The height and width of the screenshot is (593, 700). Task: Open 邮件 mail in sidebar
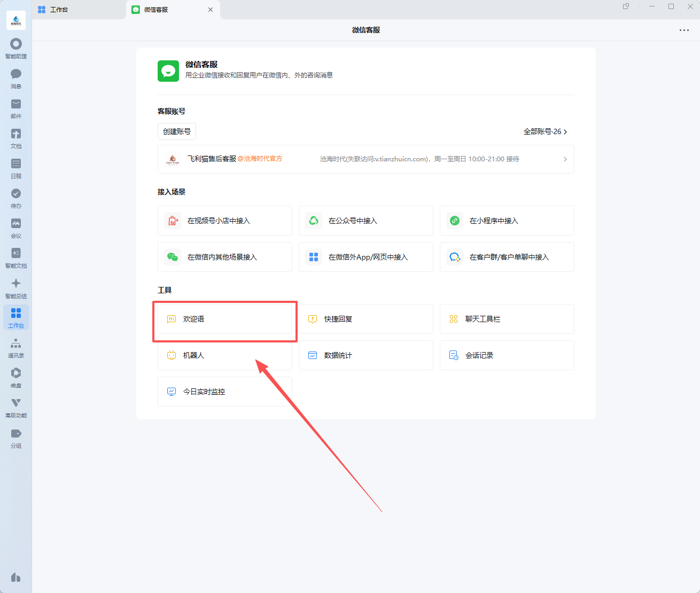point(16,108)
